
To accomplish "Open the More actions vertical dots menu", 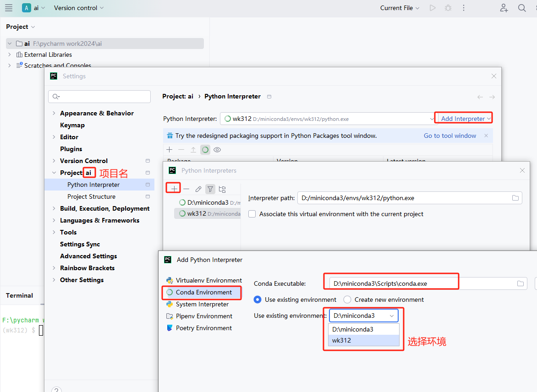I will [x=463, y=8].
